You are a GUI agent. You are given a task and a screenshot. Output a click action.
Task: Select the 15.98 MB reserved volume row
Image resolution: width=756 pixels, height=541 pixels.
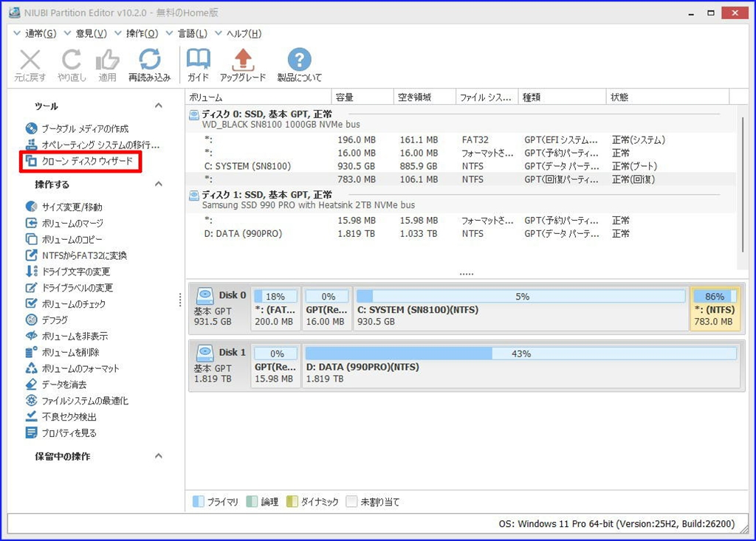click(x=461, y=221)
